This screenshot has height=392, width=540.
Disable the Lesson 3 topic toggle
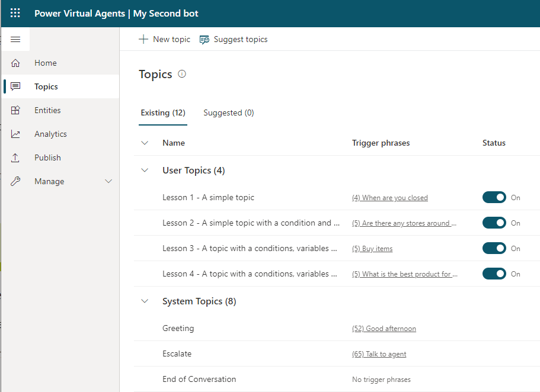coord(494,249)
